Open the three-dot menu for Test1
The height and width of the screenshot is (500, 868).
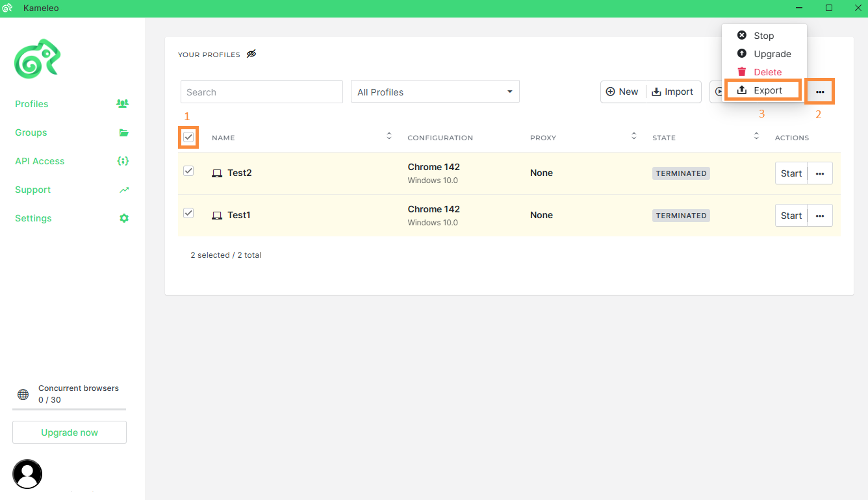point(820,216)
